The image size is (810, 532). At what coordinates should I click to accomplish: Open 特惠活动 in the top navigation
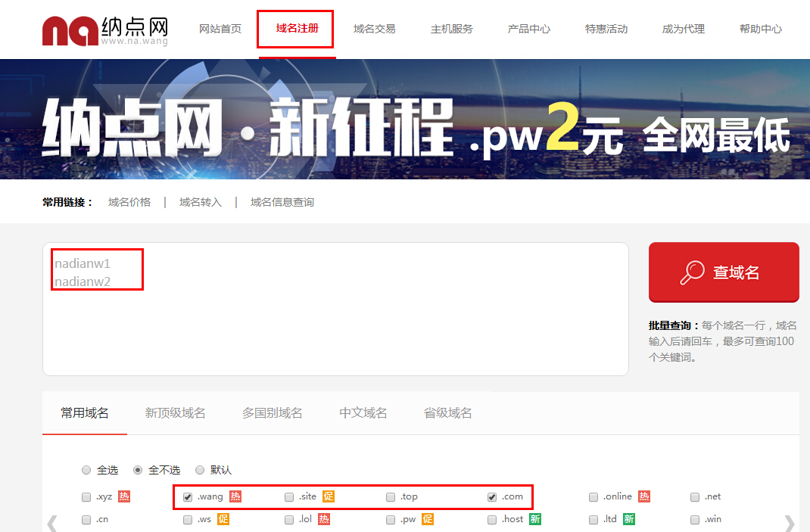pyautogui.click(x=606, y=29)
